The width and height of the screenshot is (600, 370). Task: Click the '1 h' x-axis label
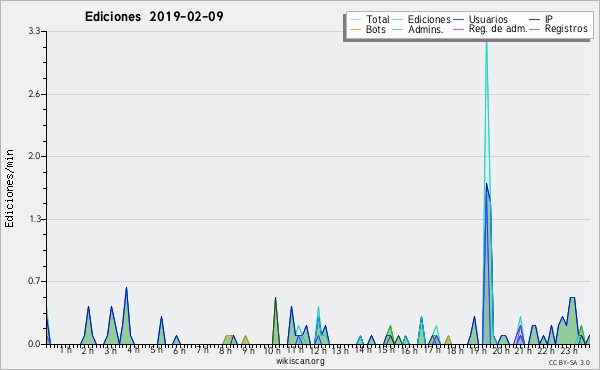[x=65, y=350]
